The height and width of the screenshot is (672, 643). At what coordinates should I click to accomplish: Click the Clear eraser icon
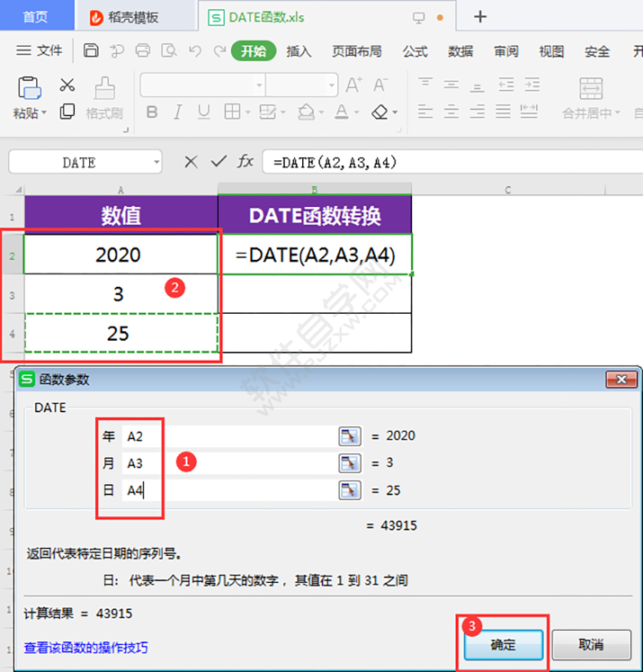coord(380,112)
